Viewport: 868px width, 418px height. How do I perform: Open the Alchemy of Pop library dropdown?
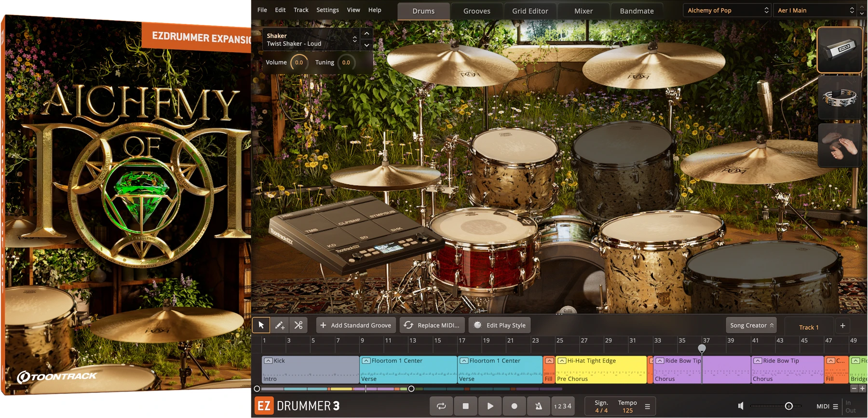(x=727, y=10)
